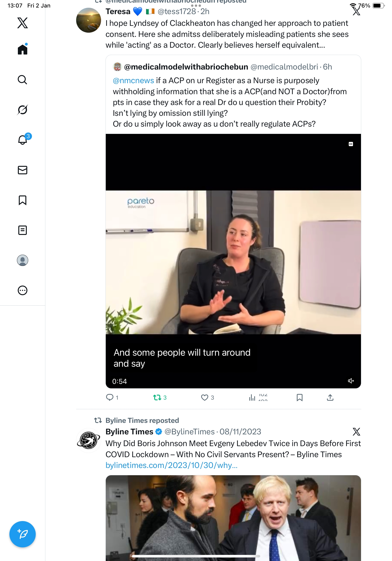Image resolution: width=392 pixels, height=561 pixels.
Task: Open Grok from the sidebar
Action: (23, 110)
